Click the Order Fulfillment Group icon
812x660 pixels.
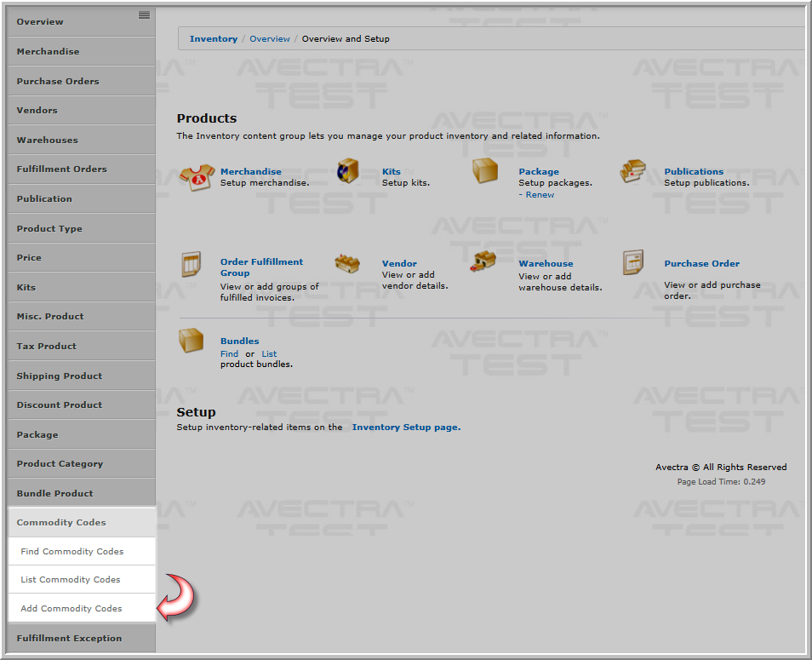pyautogui.click(x=192, y=264)
